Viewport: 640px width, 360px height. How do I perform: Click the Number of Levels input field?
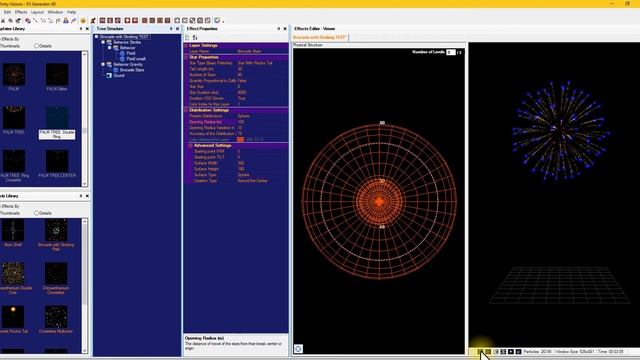click(x=451, y=52)
